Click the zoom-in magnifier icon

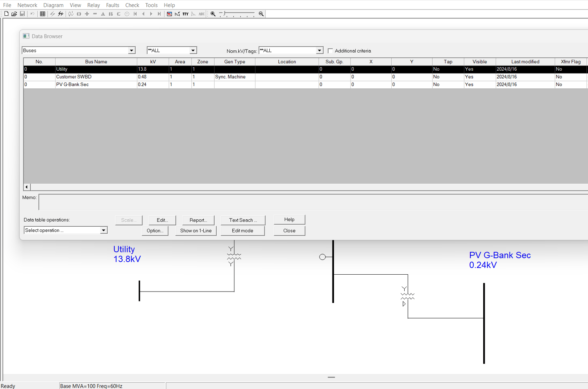point(212,14)
